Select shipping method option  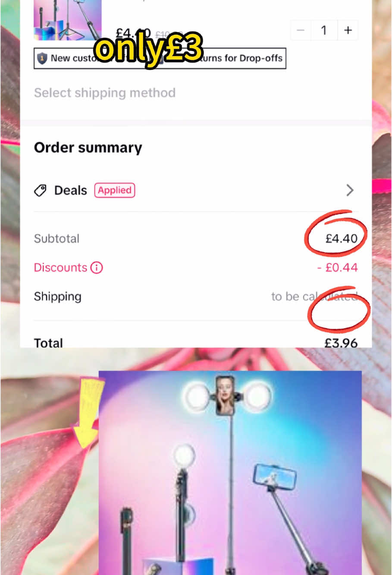pos(105,93)
